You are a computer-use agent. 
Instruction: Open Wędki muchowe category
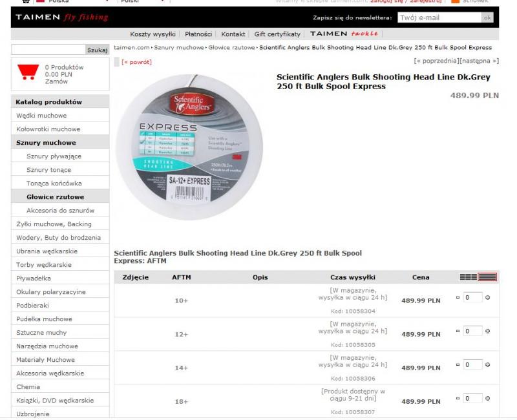pos(41,116)
